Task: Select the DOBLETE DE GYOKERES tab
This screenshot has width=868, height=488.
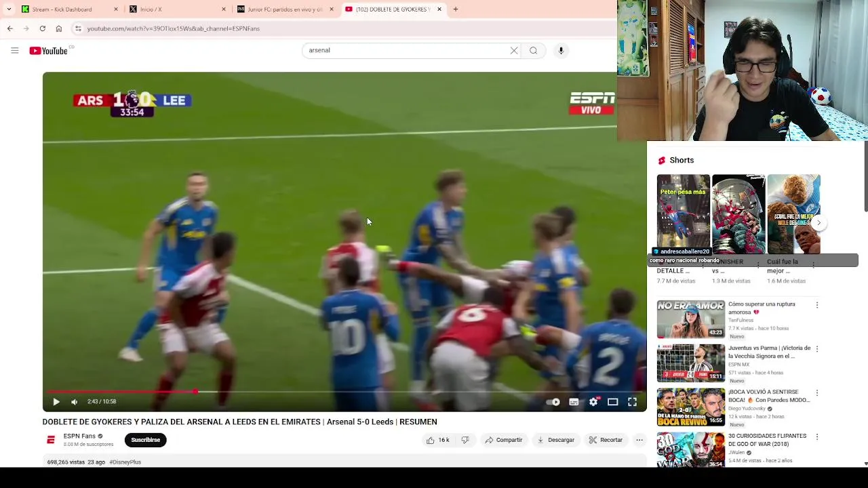Action: (393, 9)
